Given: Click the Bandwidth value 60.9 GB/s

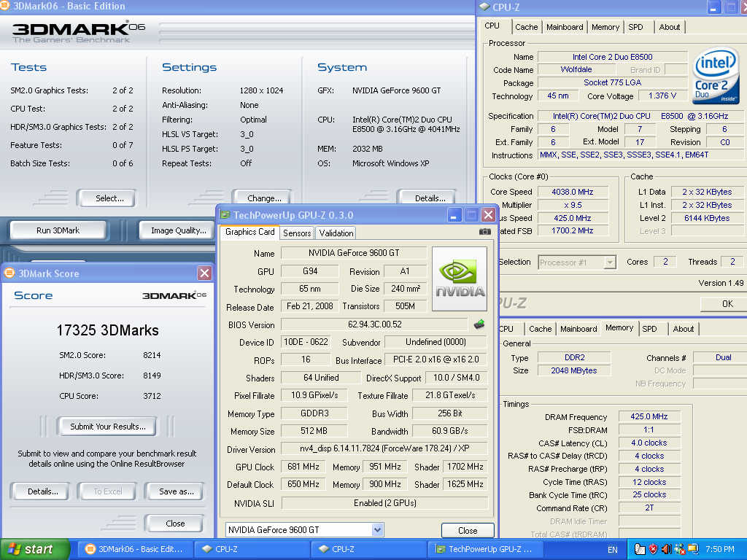Looking at the screenshot, I should pos(449,431).
